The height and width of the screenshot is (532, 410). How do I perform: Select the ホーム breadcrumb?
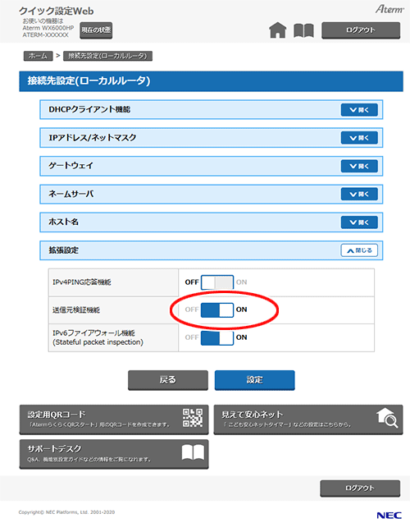point(38,56)
